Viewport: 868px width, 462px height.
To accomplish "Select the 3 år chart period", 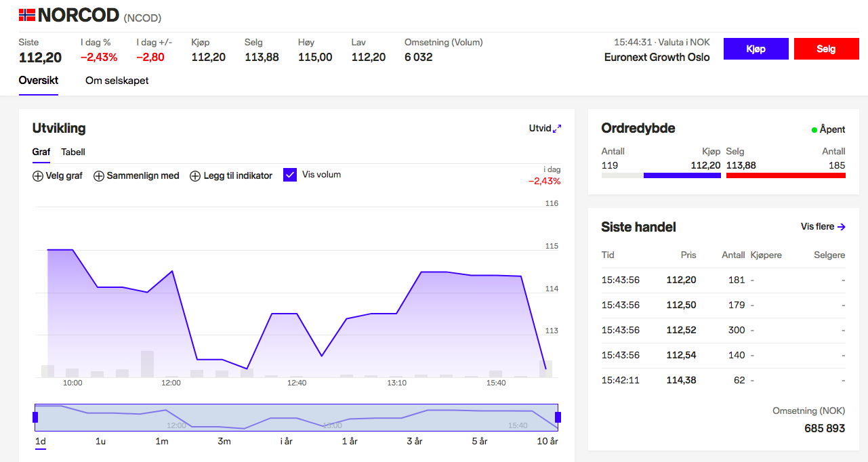I will click(x=414, y=442).
